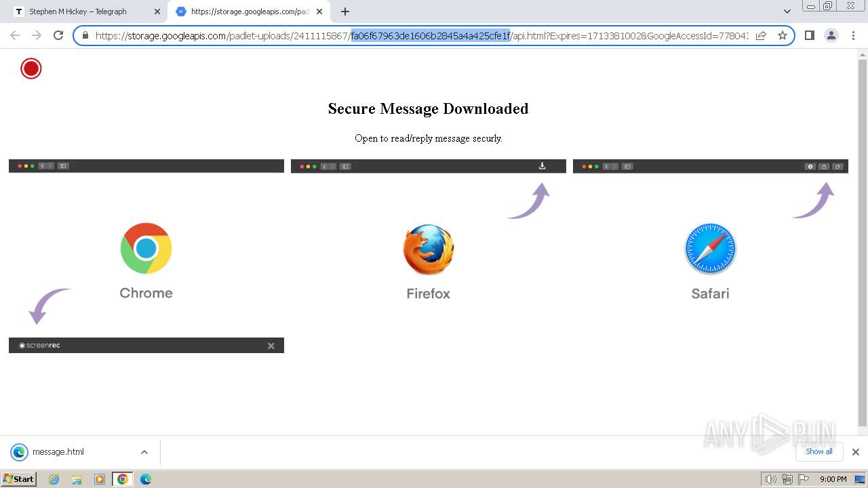Click the Secure Message Downloaded heading

[x=428, y=108]
